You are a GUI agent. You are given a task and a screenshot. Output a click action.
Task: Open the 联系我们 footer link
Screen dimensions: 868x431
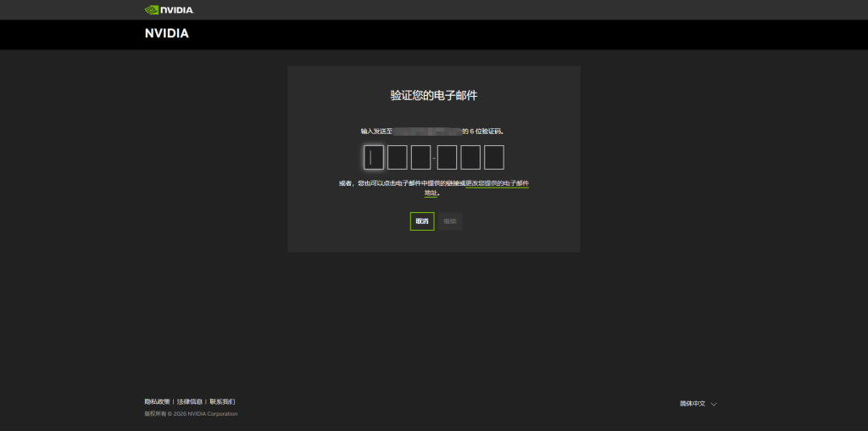pos(223,401)
